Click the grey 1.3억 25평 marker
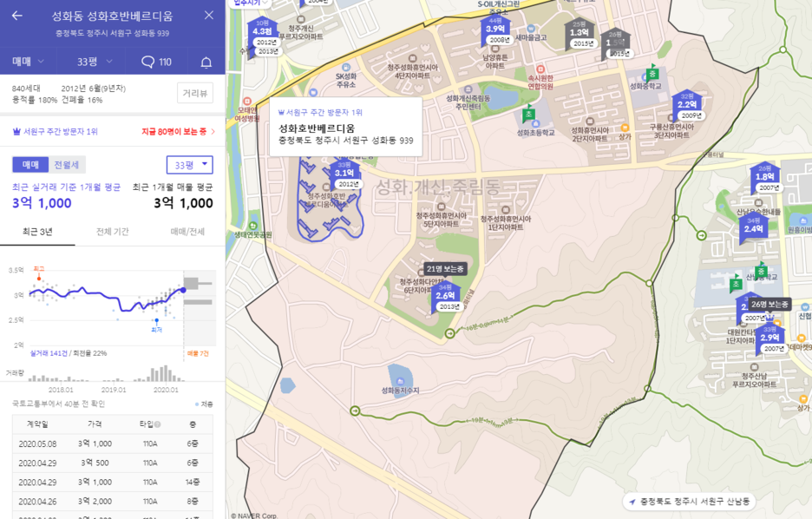 pos(579,33)
